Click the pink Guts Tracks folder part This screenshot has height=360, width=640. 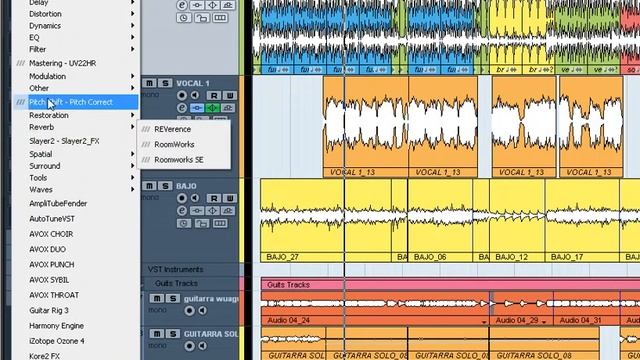(451, 285)
